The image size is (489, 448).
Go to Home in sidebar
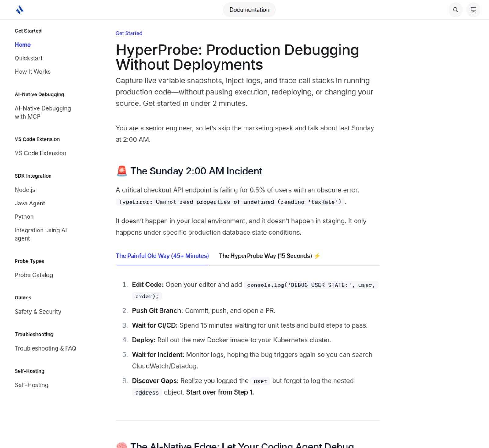click(x=23, y=45)
